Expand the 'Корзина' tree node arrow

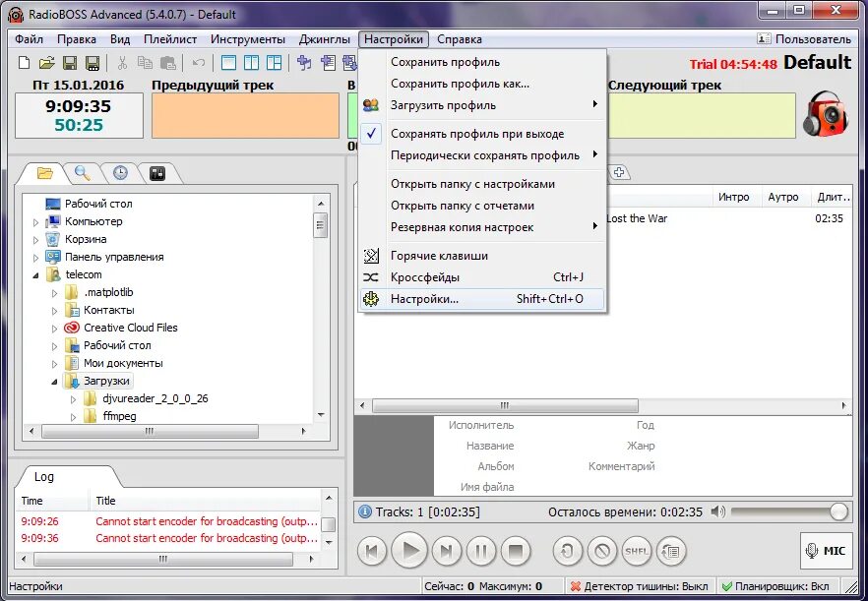click(36, 240)
